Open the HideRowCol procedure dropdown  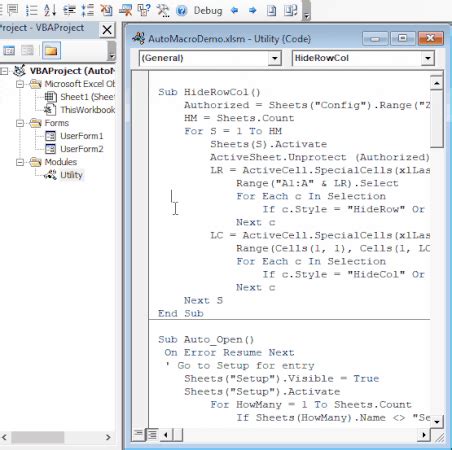pos(363,58)
